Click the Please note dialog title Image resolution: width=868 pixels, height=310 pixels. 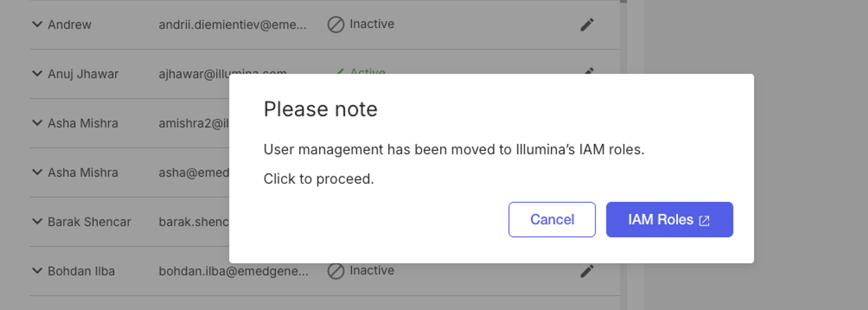(320, 109)
